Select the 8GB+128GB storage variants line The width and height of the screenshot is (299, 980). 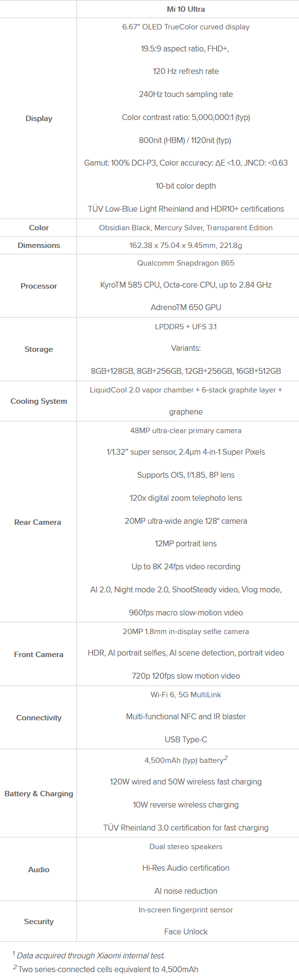[x=186, y=371]
